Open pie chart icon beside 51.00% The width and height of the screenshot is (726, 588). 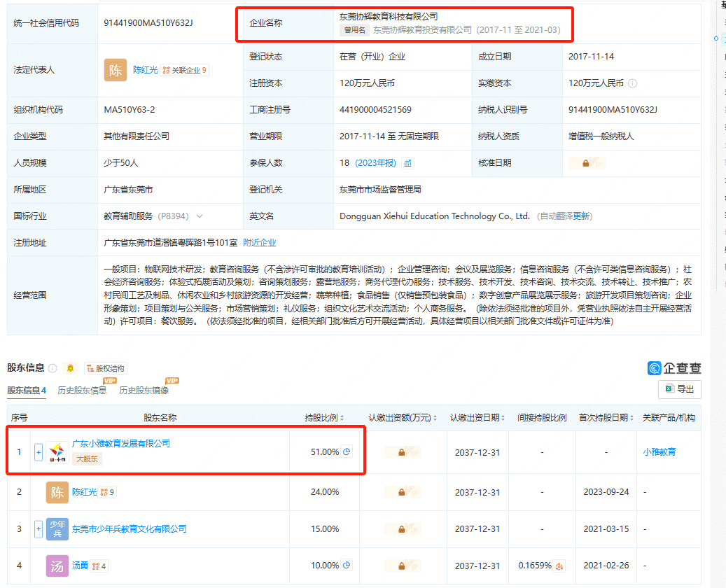[x=347, y=451]
